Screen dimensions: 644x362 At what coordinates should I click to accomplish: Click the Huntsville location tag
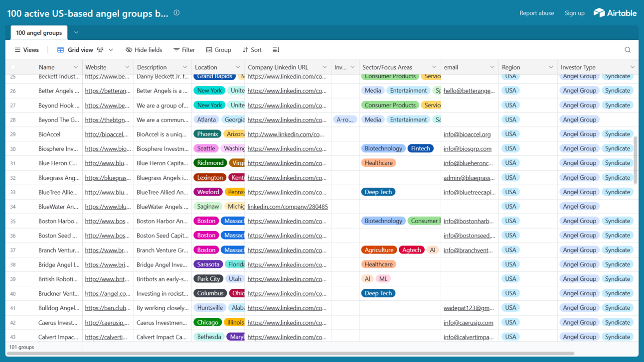pyautogui.click(x=210, y=308)
